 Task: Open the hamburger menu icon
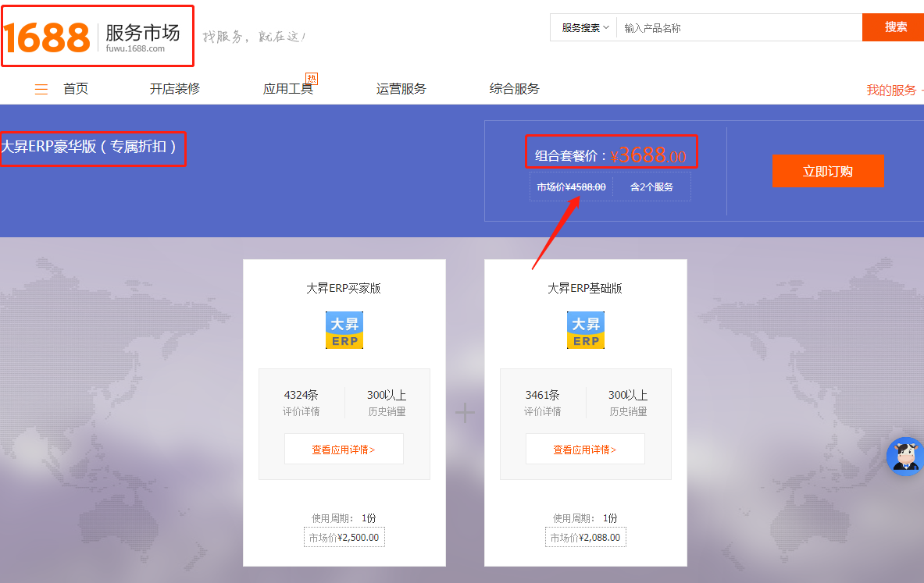coord(41,90)
